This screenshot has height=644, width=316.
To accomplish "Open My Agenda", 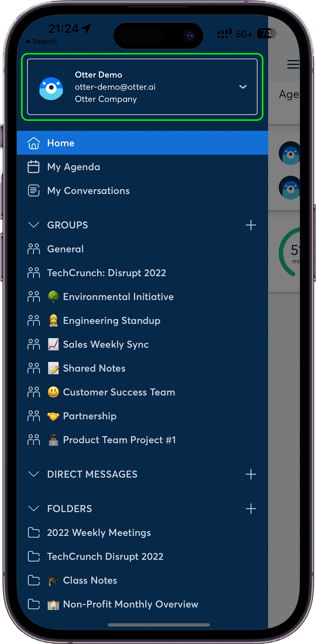I will 142,167.
